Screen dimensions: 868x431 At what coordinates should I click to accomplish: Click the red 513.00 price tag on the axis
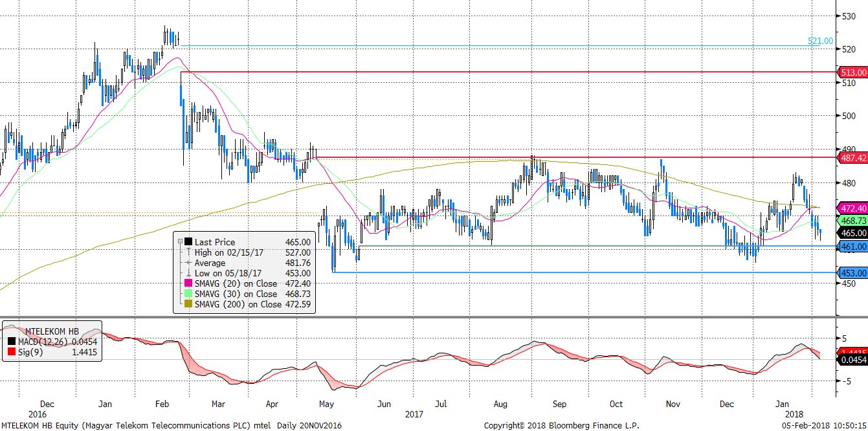pos(852,72)
